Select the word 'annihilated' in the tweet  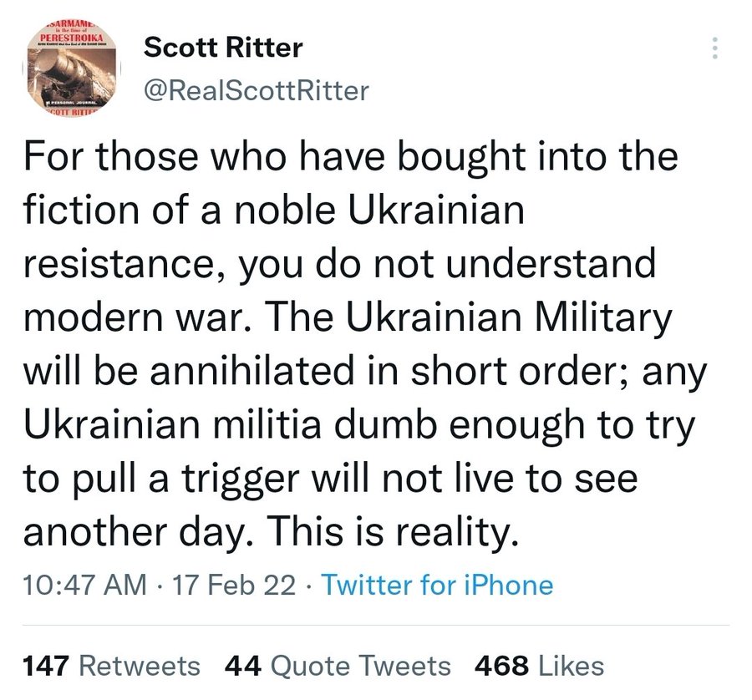[252, 372]
